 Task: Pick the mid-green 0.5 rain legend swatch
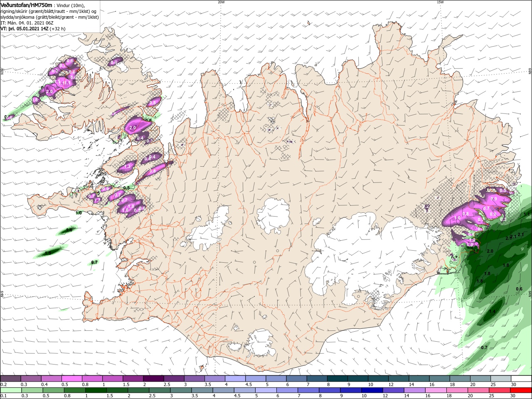(x=53, y=390)
